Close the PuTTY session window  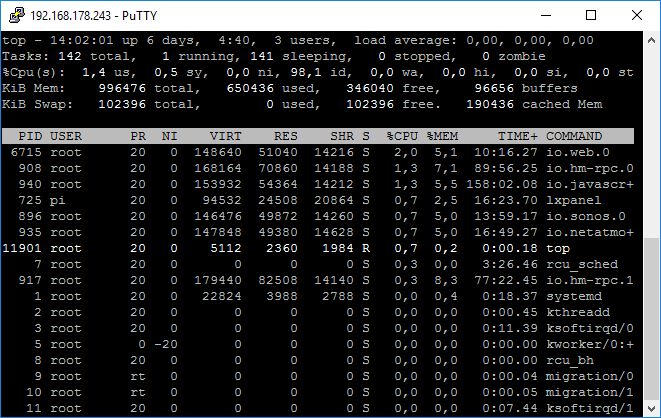(637, 15)
